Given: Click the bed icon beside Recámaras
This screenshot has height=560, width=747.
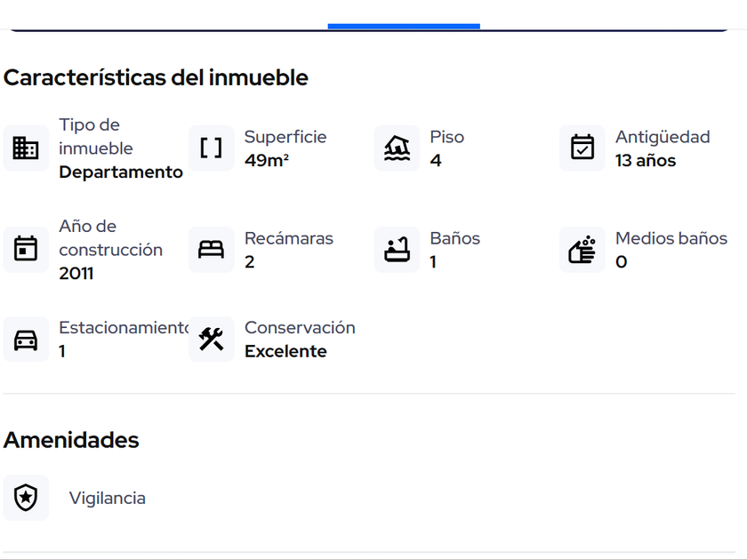Looking at the screenshot, I should 211,250.
